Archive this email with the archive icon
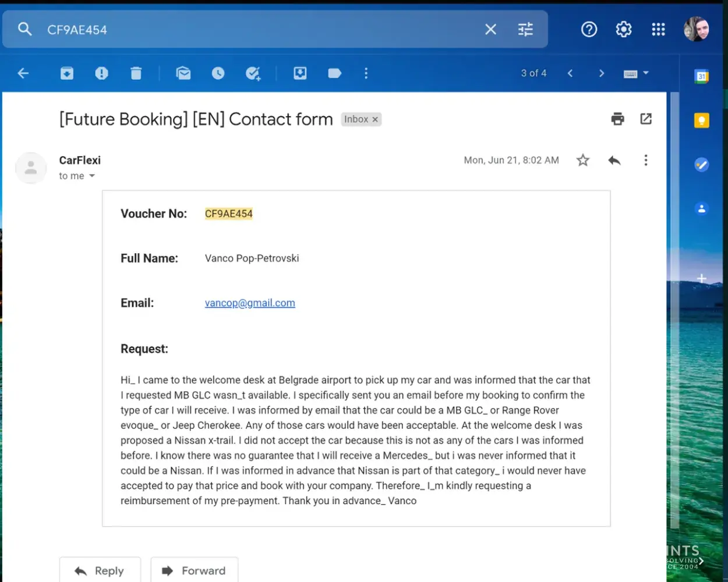This screenshot has width=728, height=582. point(67,73)
